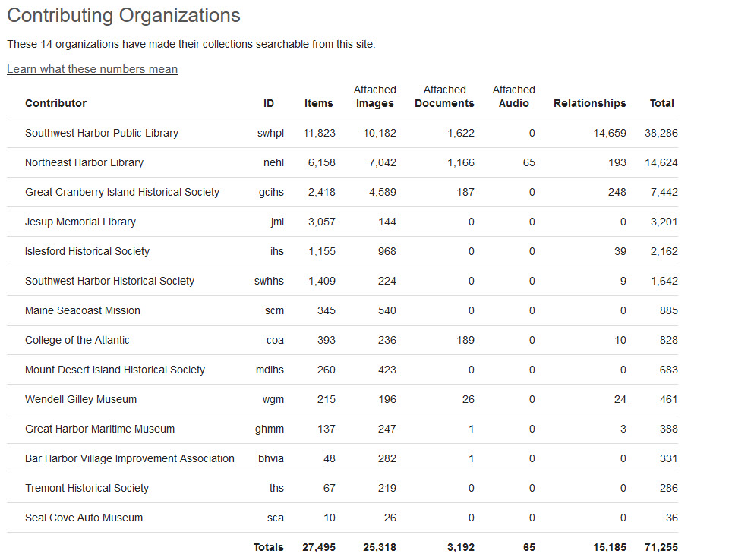Image resolution: width=732 pixels, height=560 pixels.
Task: Click the Relationships column header
Action: click(589, 103)
